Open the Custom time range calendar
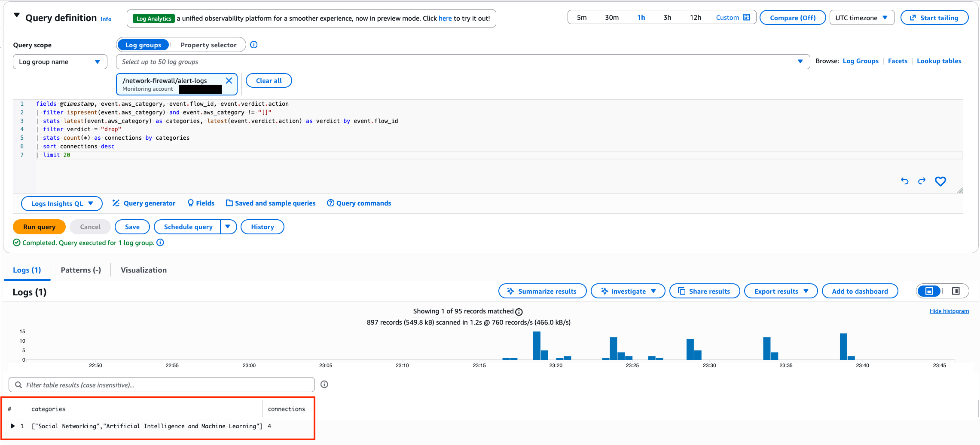 pos(733,18)
